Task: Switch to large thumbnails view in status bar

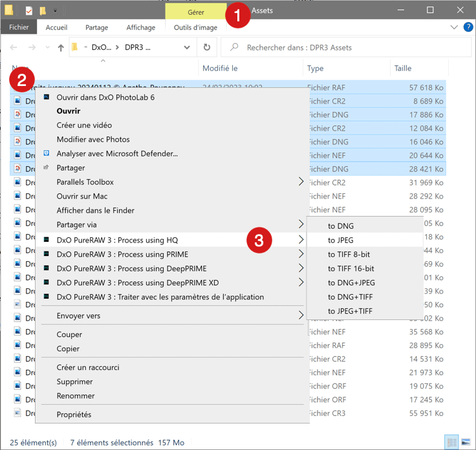Action: coord(466,442)
